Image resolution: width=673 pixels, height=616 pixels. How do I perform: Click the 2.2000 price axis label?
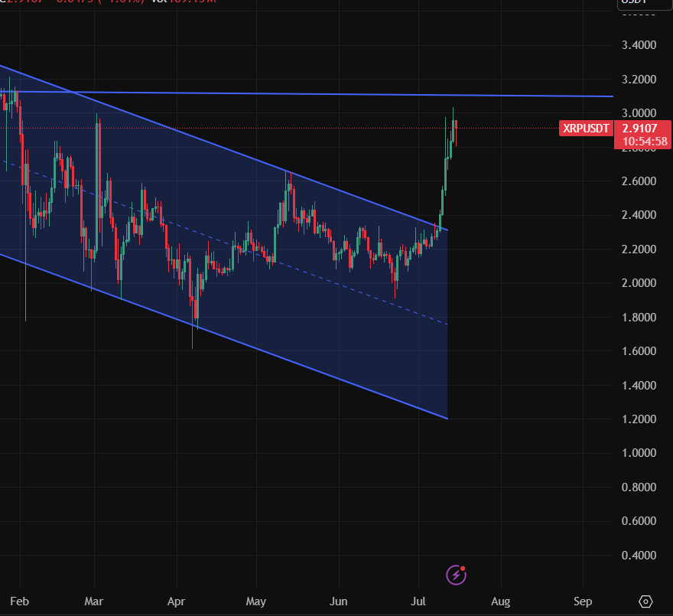(639, 249)
